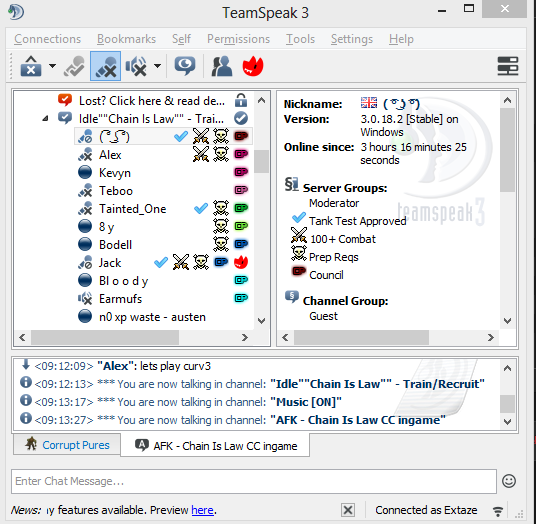
Task: Click the Server Groups section icon
Action: [x=292, y=185]
